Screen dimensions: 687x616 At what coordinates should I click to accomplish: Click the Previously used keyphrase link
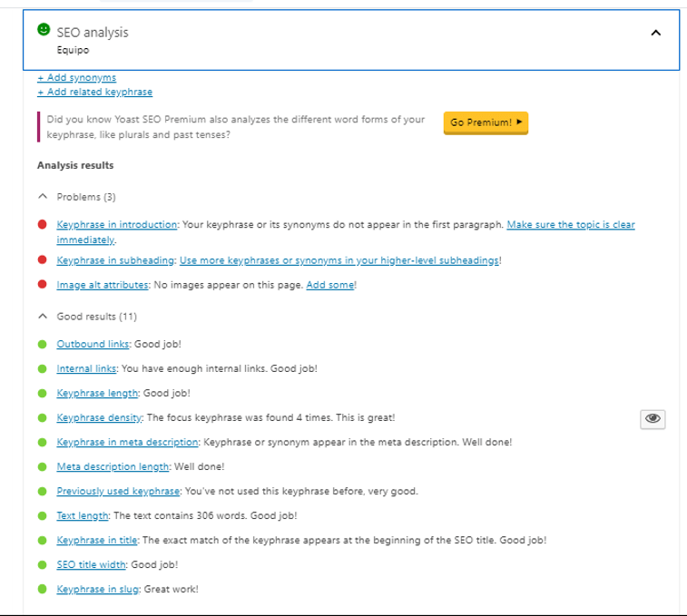tap(119, 492)
